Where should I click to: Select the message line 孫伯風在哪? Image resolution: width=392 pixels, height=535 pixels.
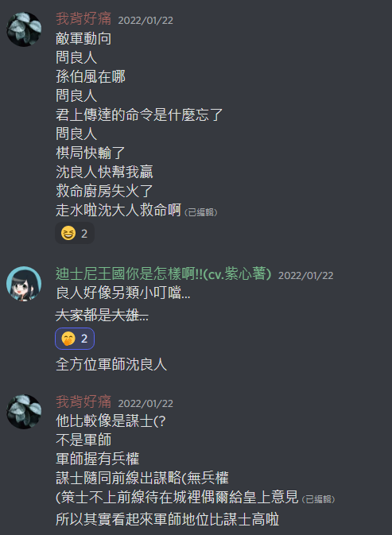coord(91,76)
